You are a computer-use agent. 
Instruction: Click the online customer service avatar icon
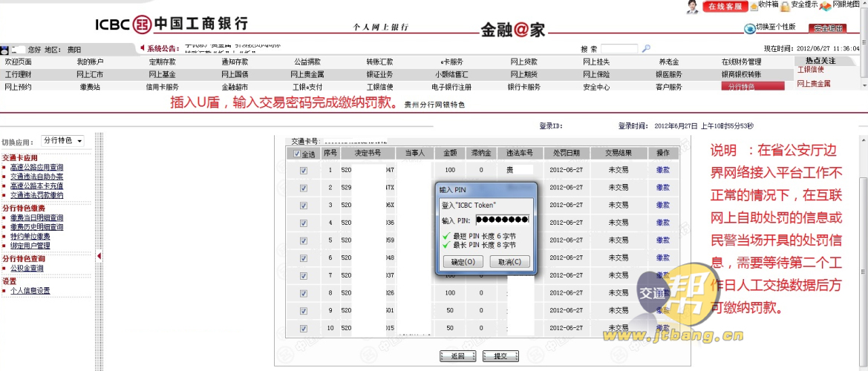693,7
